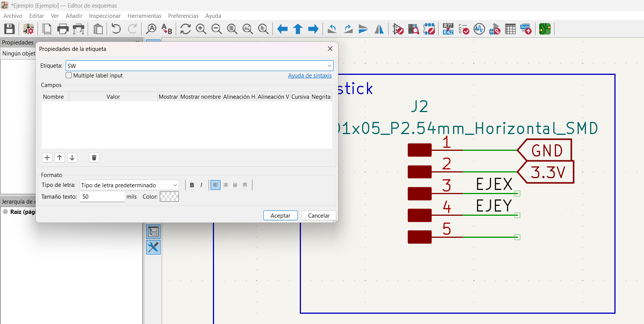The height and width of the screenshot is (324, 644).
Task: Open the Inspeccionar menu
Action: [105, 16]
